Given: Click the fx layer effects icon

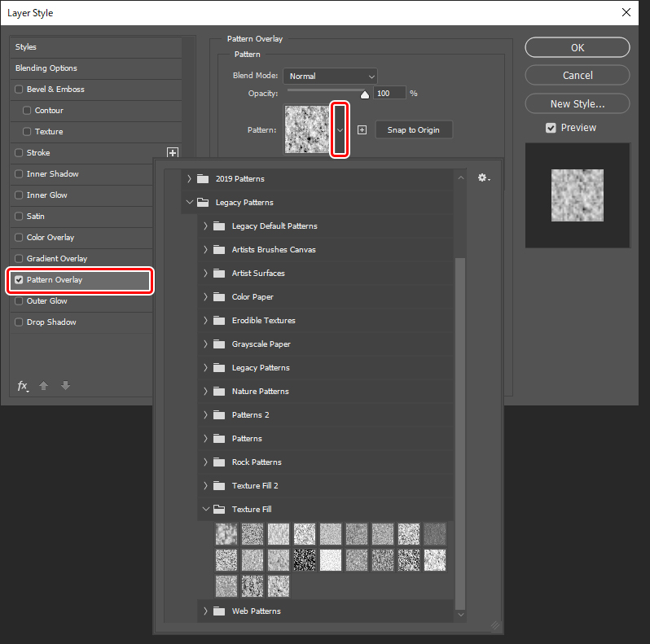Looking at the screenshot, I should (x=23, y=385).
